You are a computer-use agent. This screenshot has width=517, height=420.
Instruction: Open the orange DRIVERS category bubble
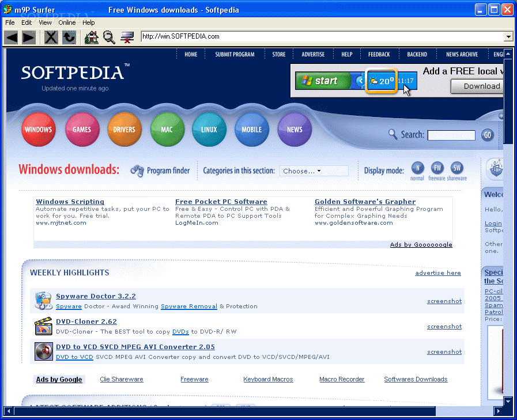(124, 130)
